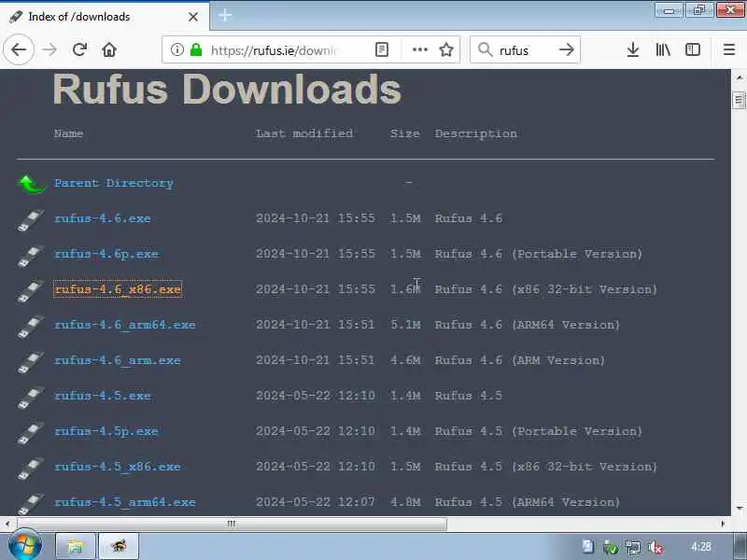
Task: Open the Parent Directory link
Action: 114,183
